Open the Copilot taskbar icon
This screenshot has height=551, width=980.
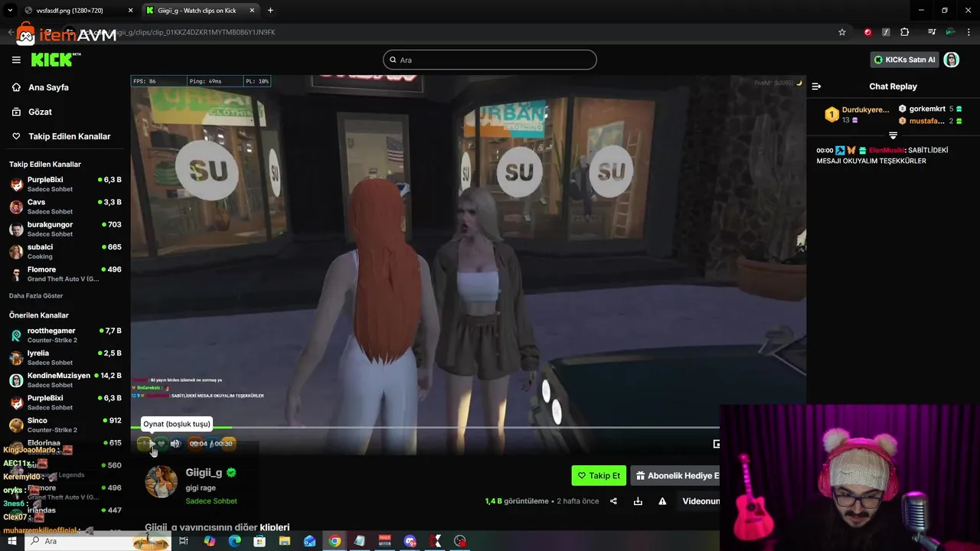tap(210, 541)
